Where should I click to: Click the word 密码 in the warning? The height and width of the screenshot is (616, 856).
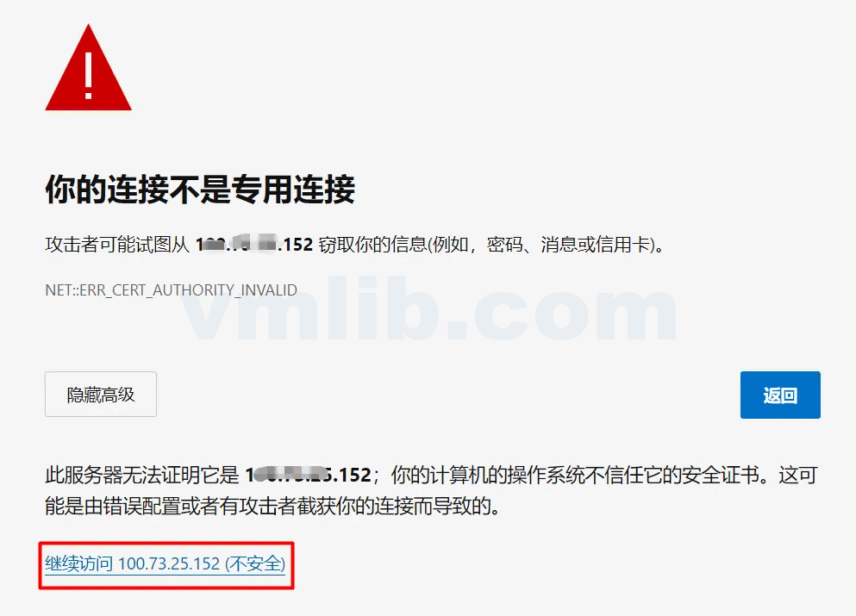pyautogui.click(x=504, y=245)
